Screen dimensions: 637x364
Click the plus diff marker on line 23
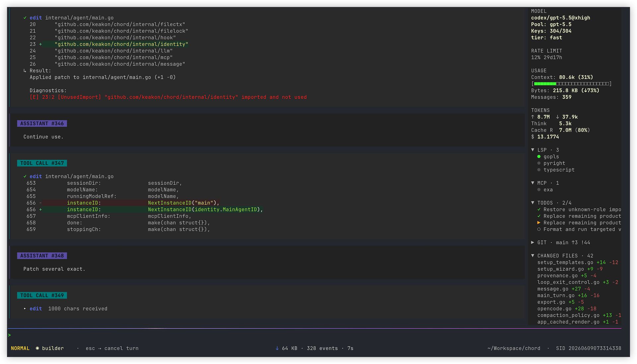click(x=40, y=44)
